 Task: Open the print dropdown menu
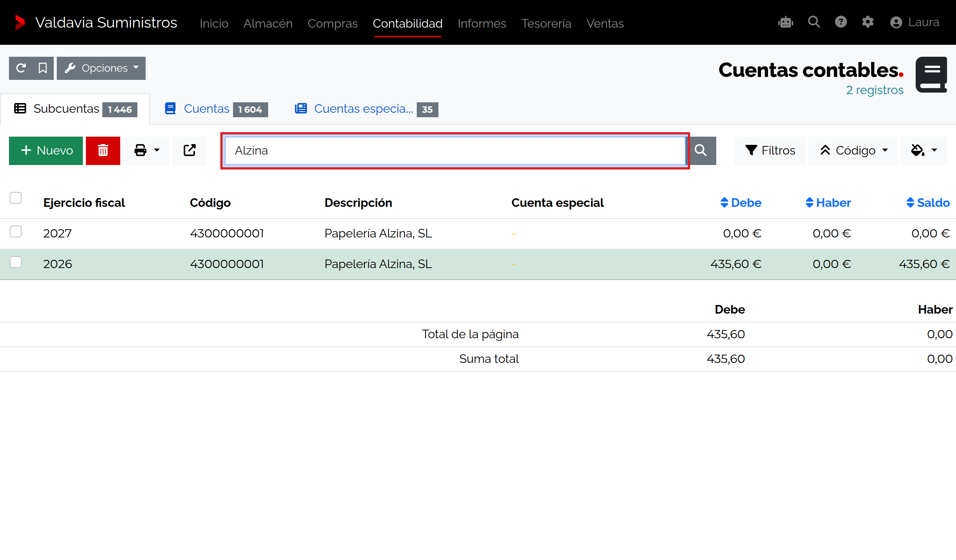click(146, 150)
